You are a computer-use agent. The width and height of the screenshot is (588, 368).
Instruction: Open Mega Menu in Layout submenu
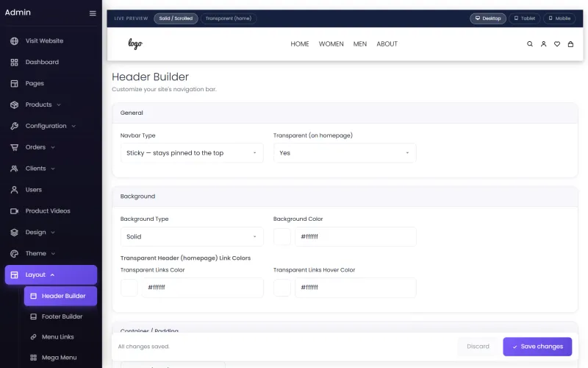click(x=60, y=358)
